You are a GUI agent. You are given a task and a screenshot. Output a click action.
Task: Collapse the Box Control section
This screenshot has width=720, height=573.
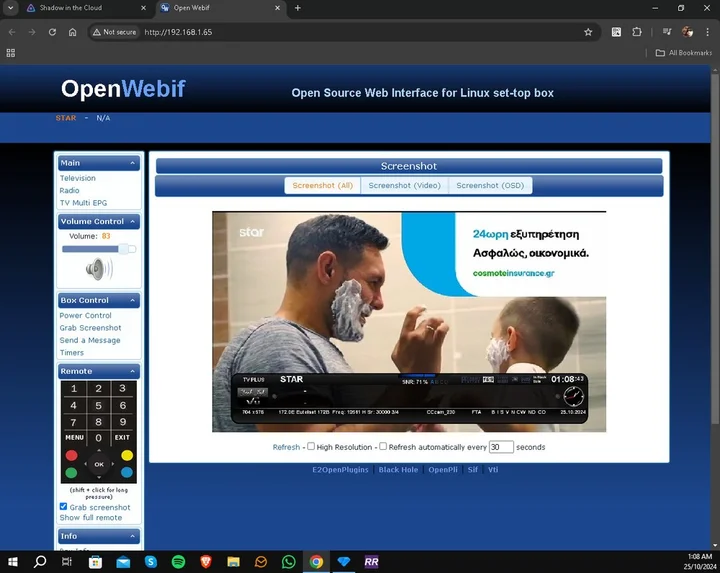tap(133, 300)
